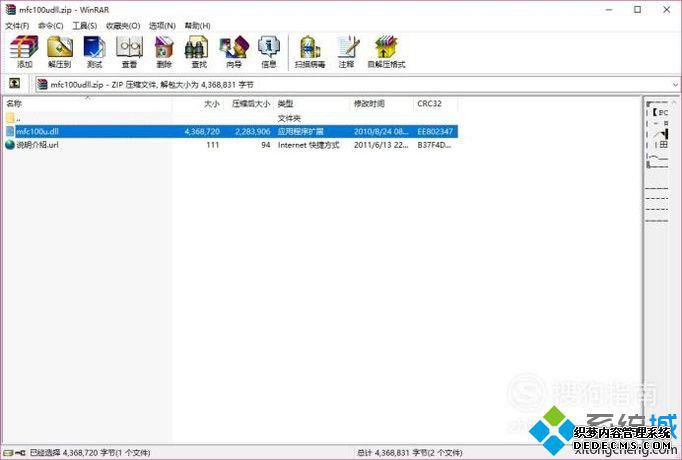Click the size value 4,368,720

[202, 131]
